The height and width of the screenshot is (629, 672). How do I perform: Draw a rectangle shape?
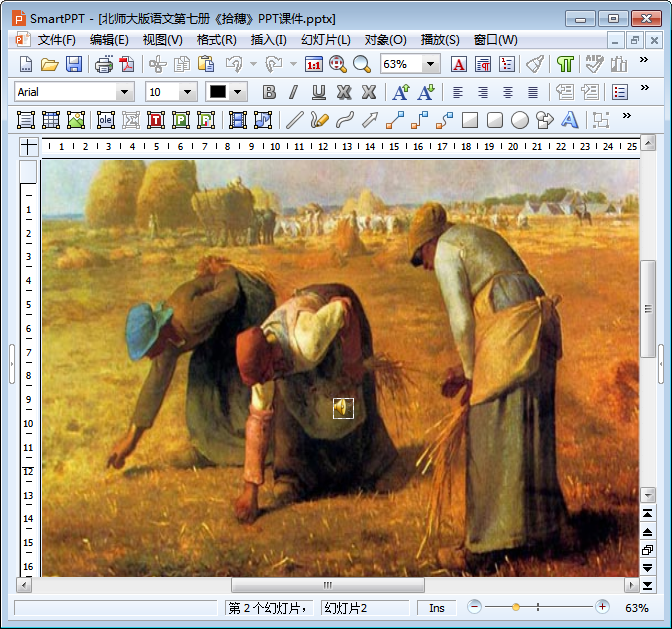[470, 120]
